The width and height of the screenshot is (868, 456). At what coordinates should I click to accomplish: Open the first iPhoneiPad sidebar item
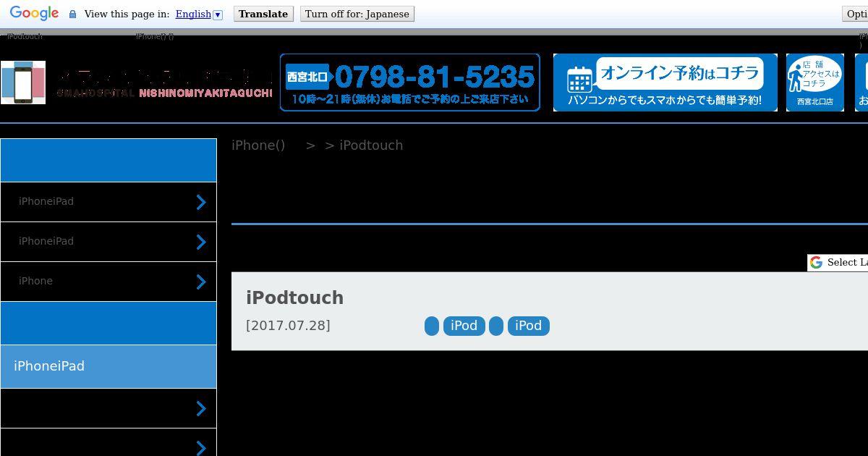tap(109, 202)
